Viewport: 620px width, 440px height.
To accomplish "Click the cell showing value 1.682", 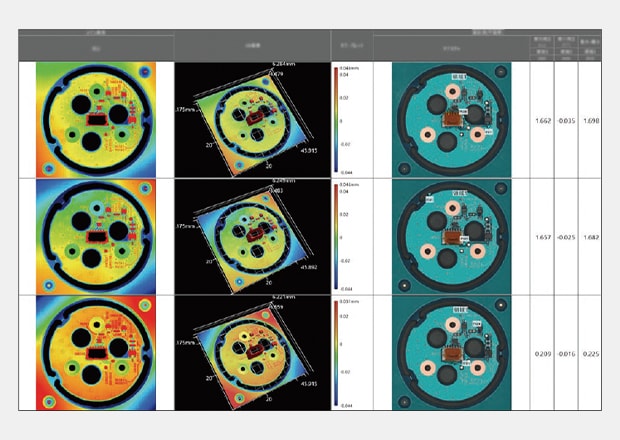I will (591, 237).
